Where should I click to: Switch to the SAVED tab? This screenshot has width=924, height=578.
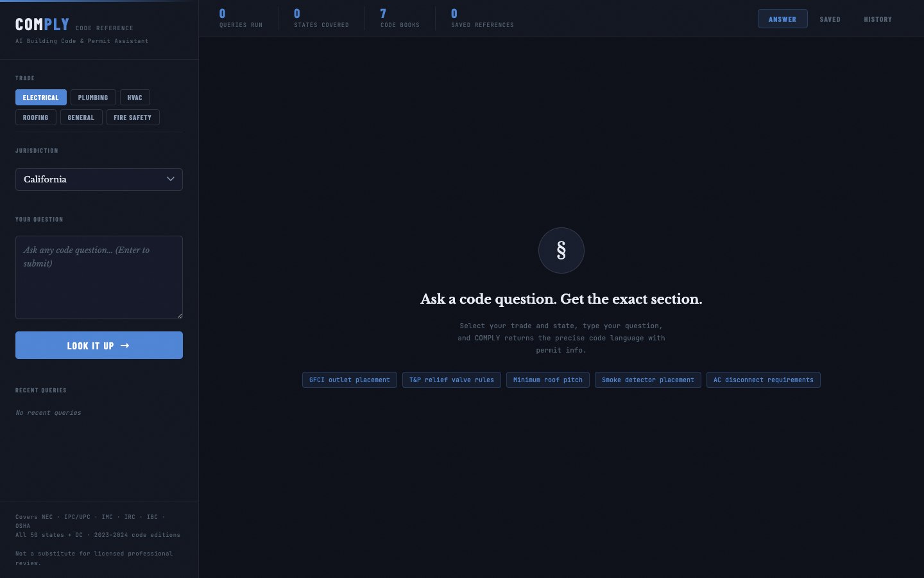coord(830,19)
